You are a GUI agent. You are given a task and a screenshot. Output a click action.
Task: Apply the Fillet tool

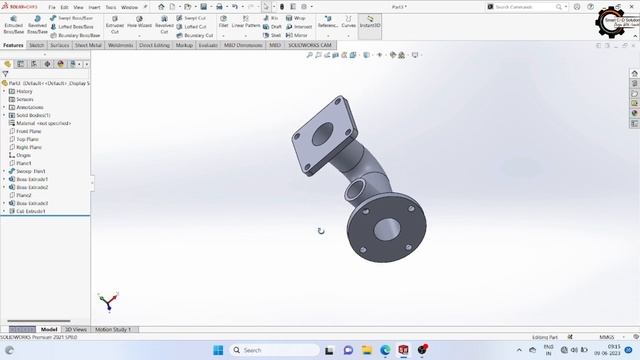click(223, 22)
